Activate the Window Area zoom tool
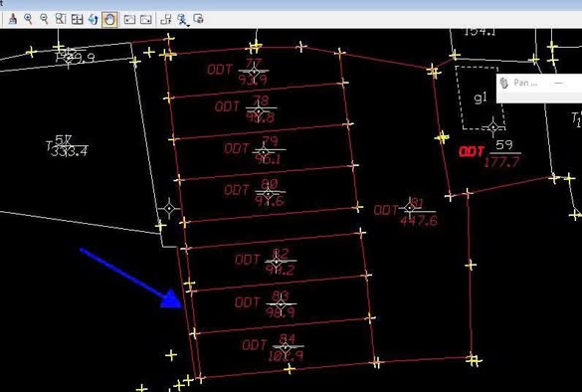Viewport: 582px width, 392px height. (61, 19)
